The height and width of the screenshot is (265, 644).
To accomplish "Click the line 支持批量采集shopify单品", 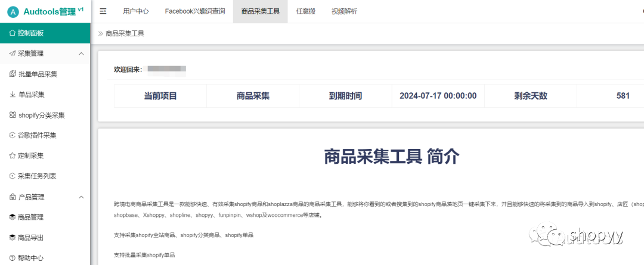I will coord(144,255).
